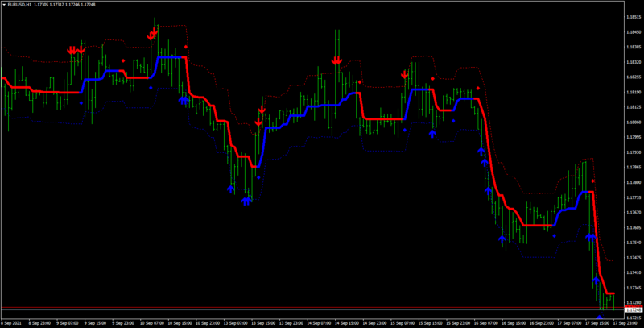Select the red horizontal price line

(312, 307)
